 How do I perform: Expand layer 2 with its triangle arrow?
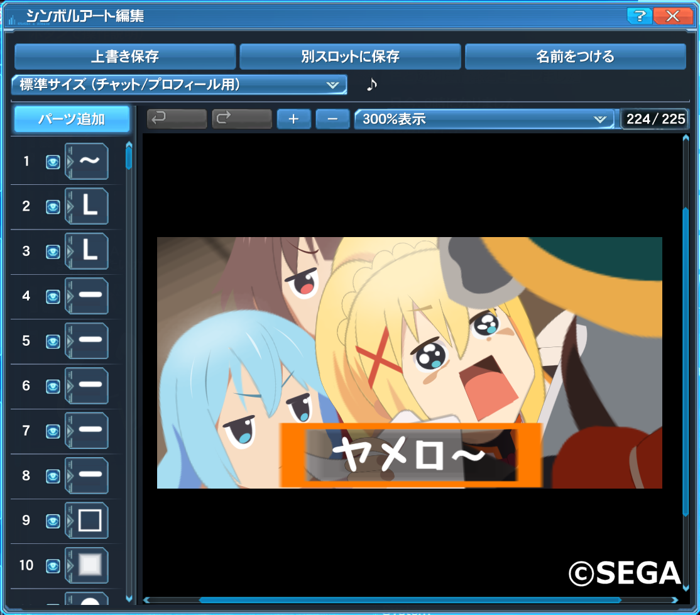click(69, 206)
